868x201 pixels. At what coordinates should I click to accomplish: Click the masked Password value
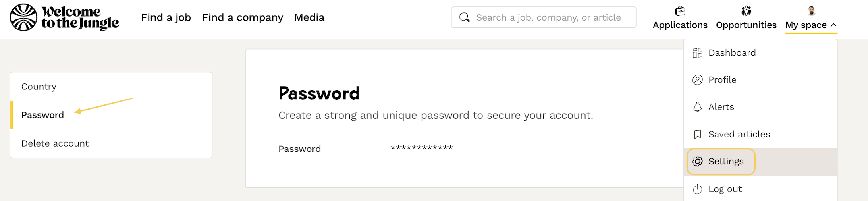pyautogui.click(x=422, y=148)
